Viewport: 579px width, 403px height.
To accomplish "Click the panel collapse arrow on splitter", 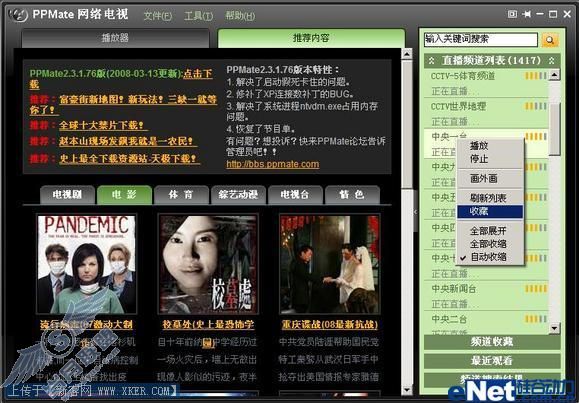I will point(415,212).
